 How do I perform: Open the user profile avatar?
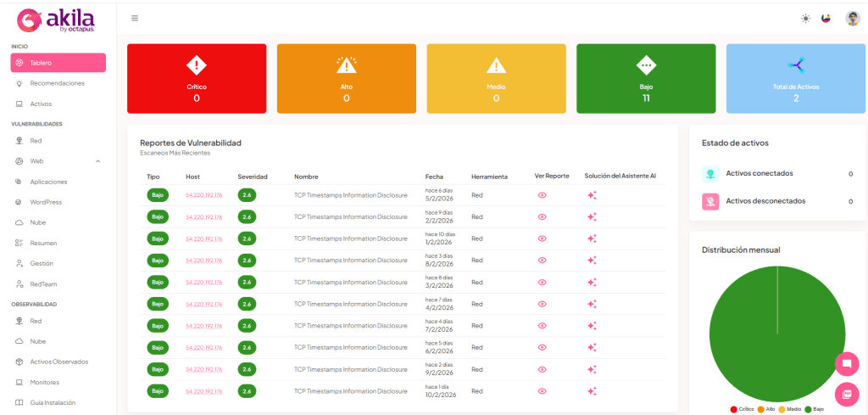coord(853,19)
